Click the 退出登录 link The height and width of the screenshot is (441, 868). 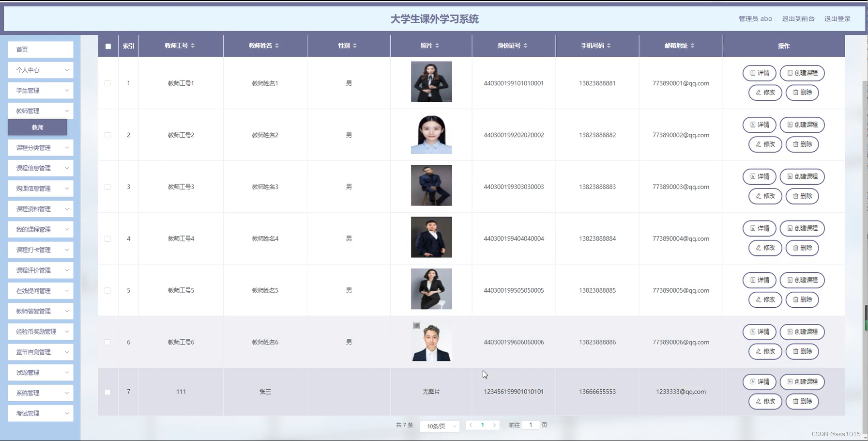[837, 19]
